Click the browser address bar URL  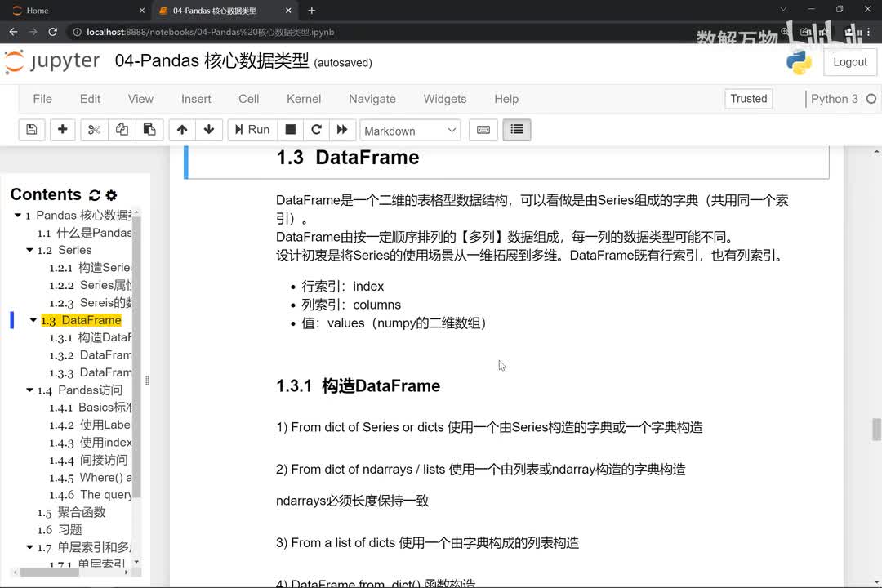click(211, 32)
